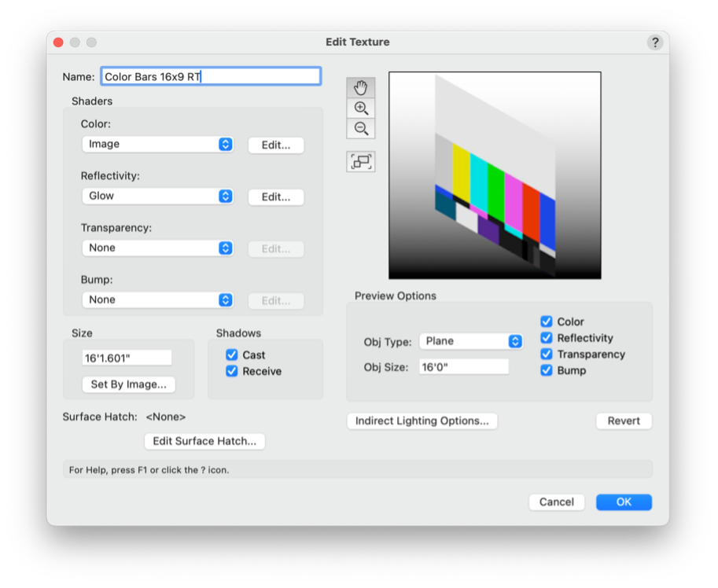Disable the Reflectivity preview checkbox
The width and height of the screenshot is (718, 588).
coord(547,338)
